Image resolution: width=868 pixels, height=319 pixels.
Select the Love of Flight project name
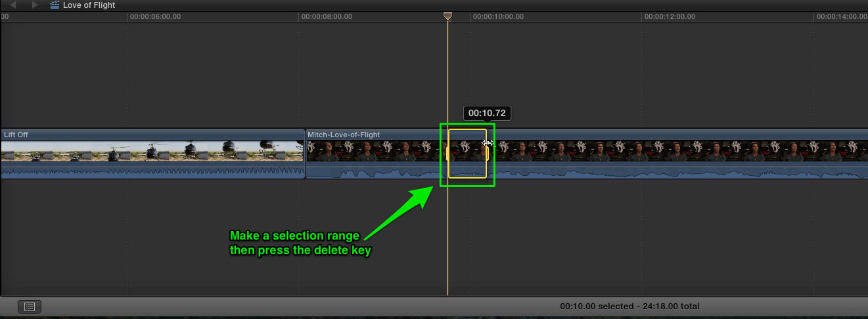(x=89, y=5)
